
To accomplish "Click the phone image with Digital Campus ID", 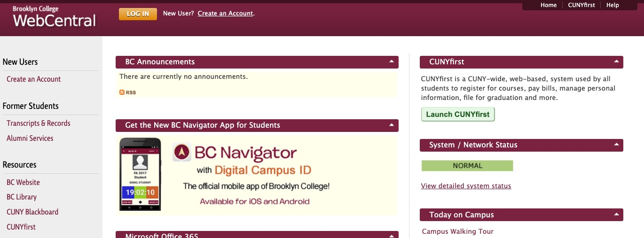I will 140,174.
